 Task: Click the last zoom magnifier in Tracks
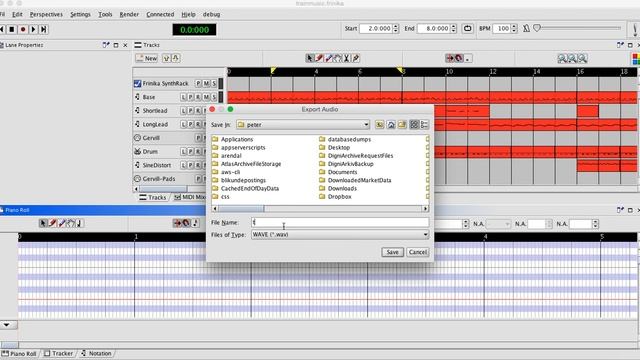coord(583,58)
